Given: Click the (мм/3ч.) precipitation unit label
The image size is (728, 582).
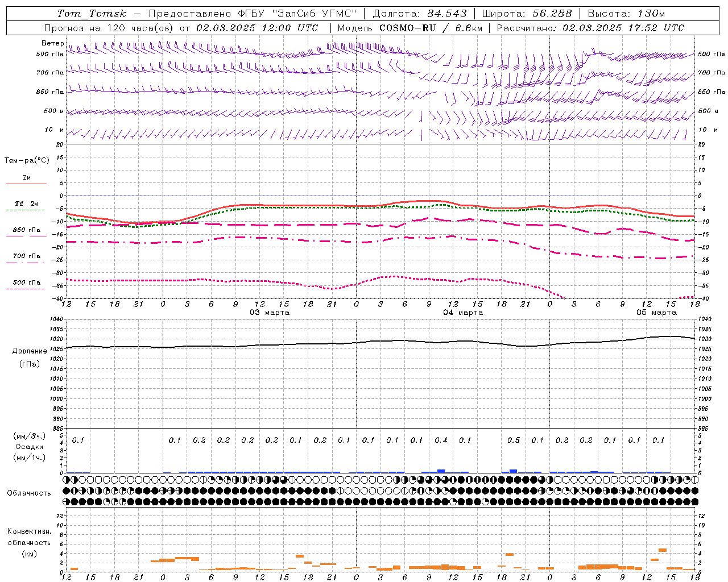Looking at the screenshot, I should point(29,436).
